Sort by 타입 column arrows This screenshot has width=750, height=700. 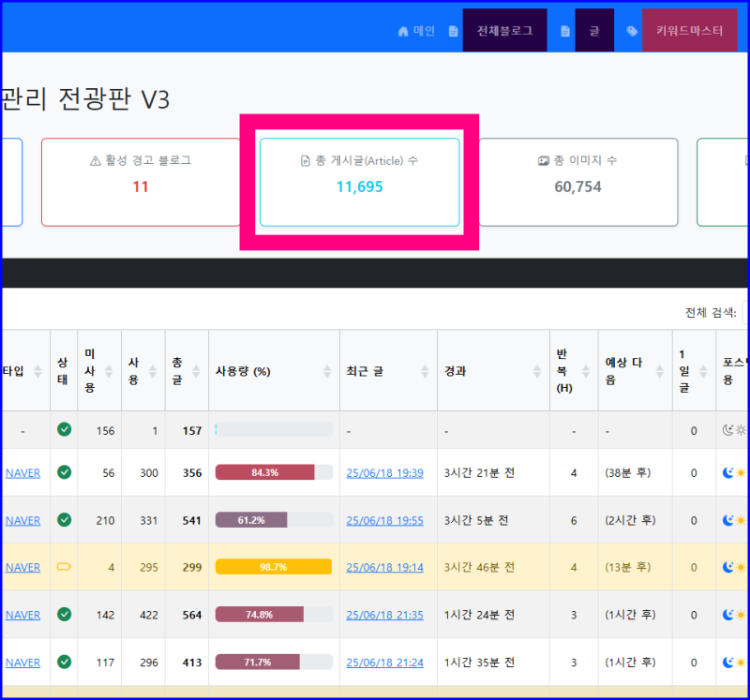(x=37, y=371)
